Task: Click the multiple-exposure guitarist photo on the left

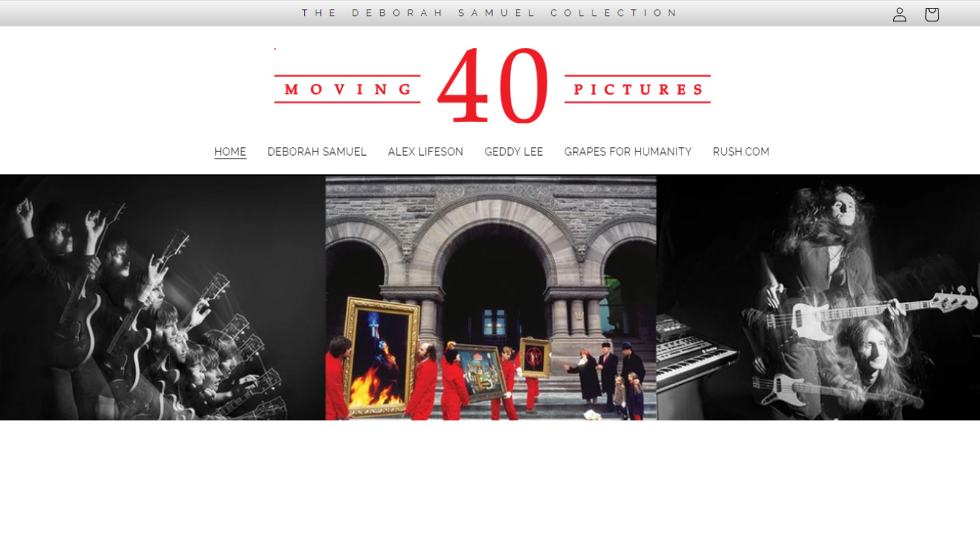Action: tap(143, 301)
